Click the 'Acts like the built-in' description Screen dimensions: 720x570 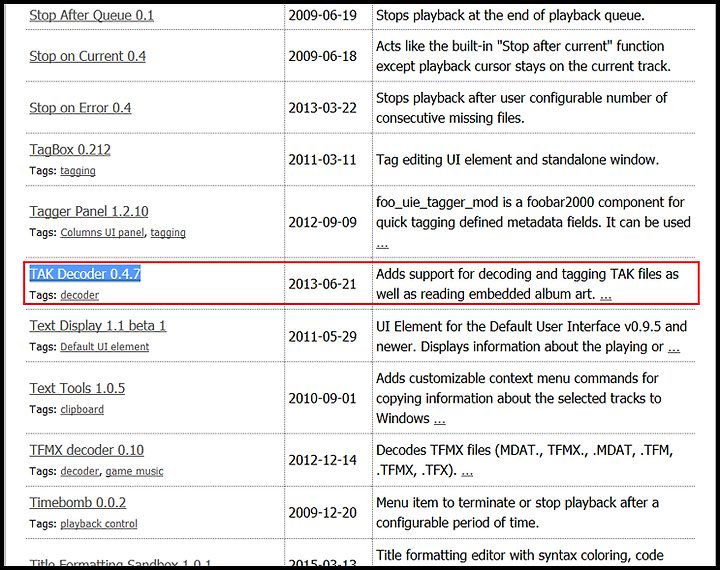[x=523, y=56]
